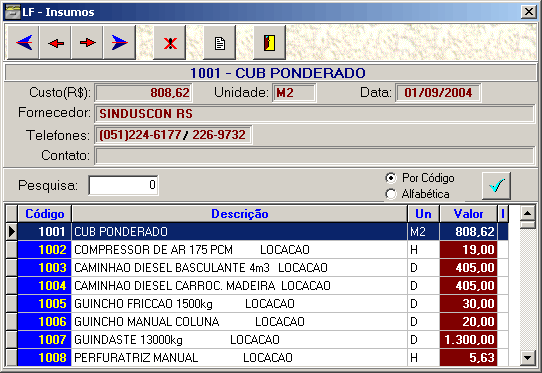Select GUINCHO MANUAL COLUNA description
542x373 pixels.
pos(240,321)
